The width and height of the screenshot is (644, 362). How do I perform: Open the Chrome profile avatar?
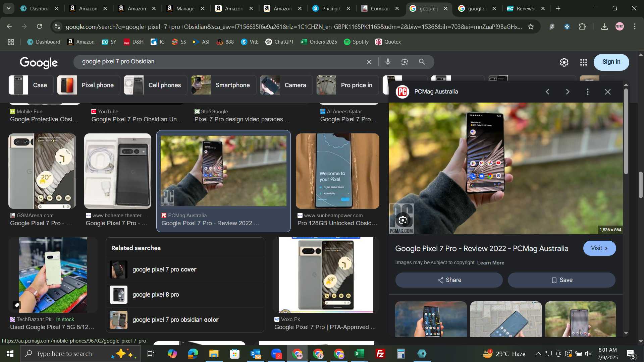[620, 26]
